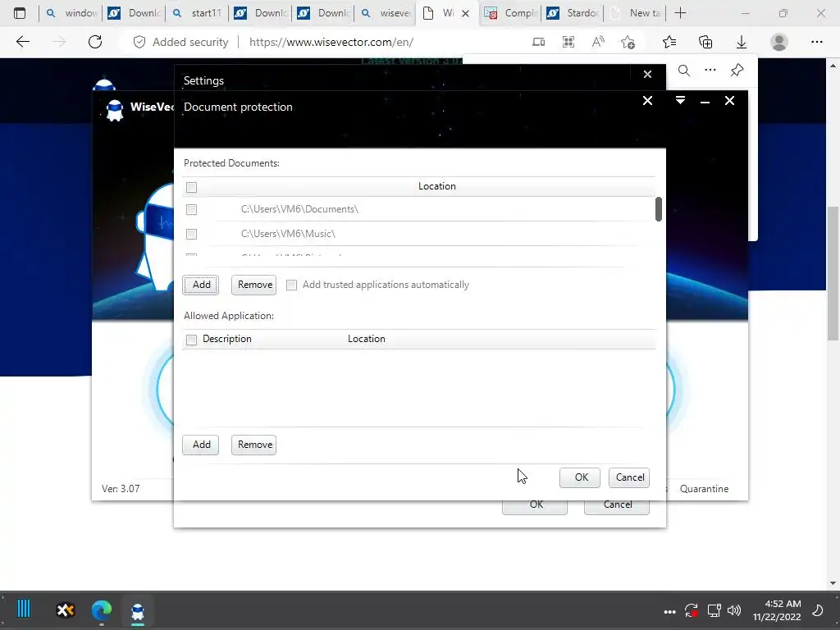Close the Settings window
Image resolution: width=840 pixels, height=630 pixels.
coord(648,75)
